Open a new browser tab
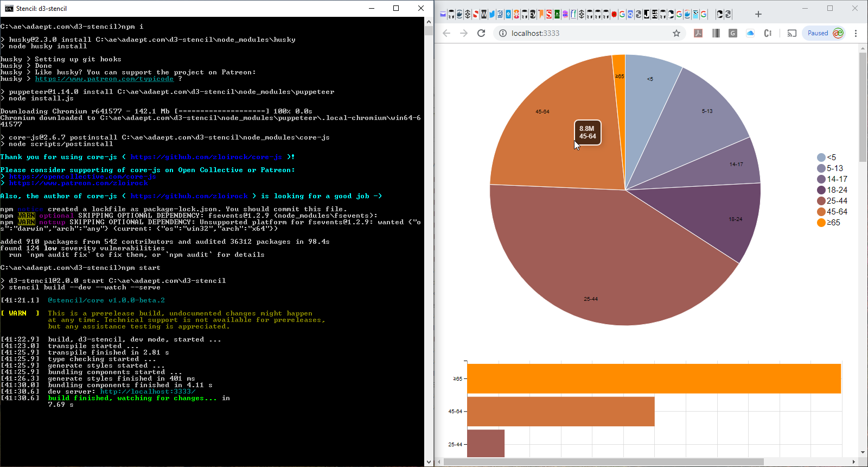The height and width of the screenshot is (467, 868). tap(758, 14)
